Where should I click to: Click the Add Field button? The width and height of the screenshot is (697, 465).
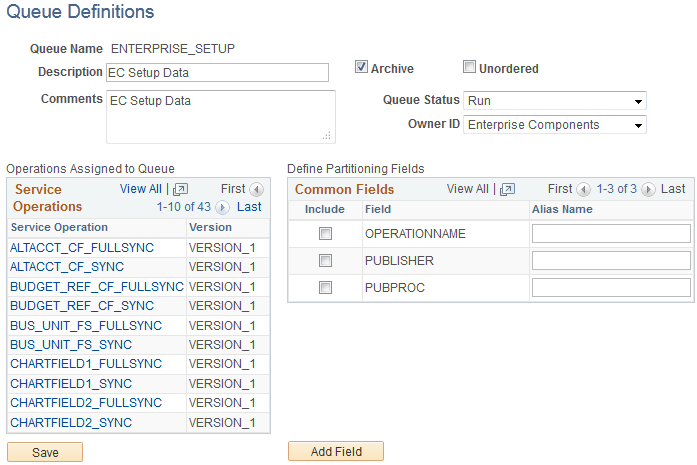pyautogui.click(x=335, y=452)
